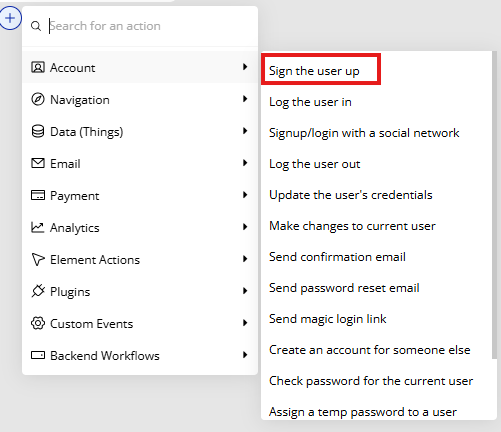Choose Log the user in
Viewport: 501px width, 432px height.
coord(310,102)
